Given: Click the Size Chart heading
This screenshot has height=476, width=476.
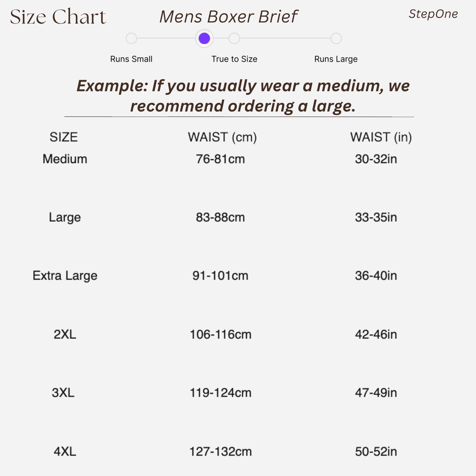Looking at the screenshot, I should 58,17.
